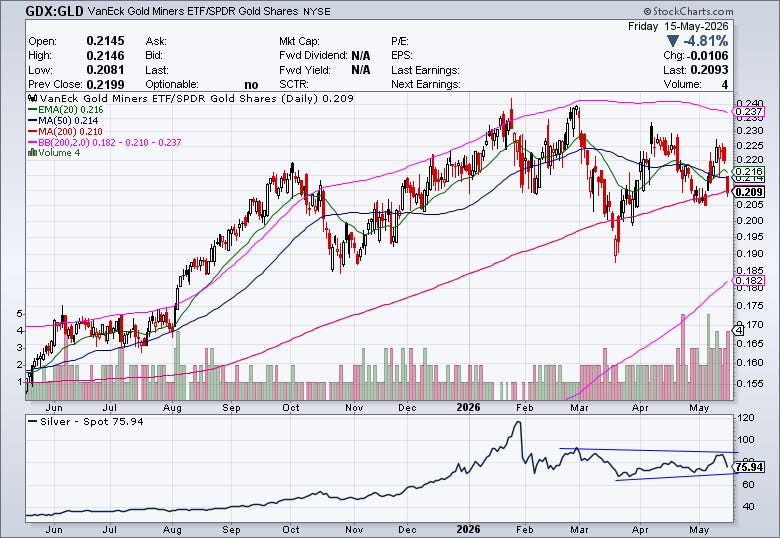Image resolution: width=780 pixels, height=538 pixels.
Task: Click the 75.94 silver price tag
Action: [x=749, y=467]
